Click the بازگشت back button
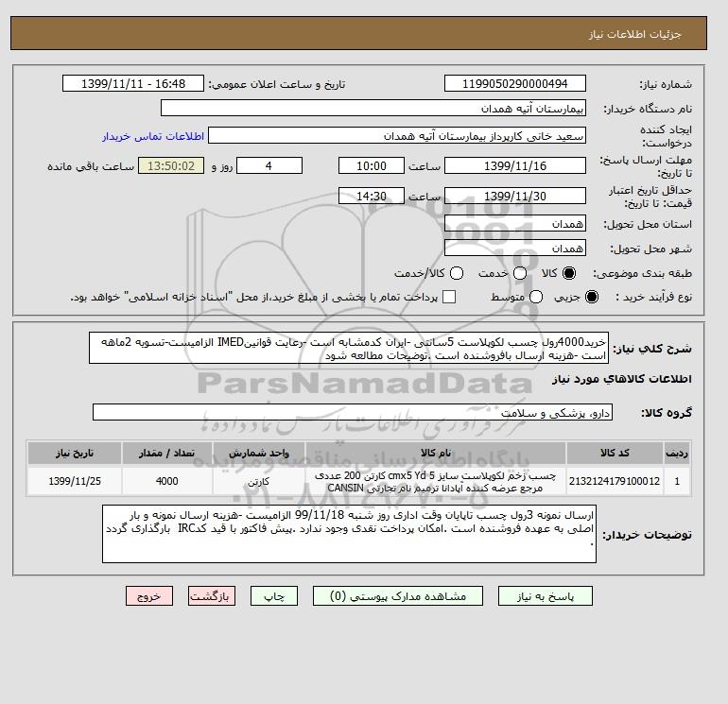Image resolution: width=728 pixels, height=704 pixels. [x=211, y=596]
